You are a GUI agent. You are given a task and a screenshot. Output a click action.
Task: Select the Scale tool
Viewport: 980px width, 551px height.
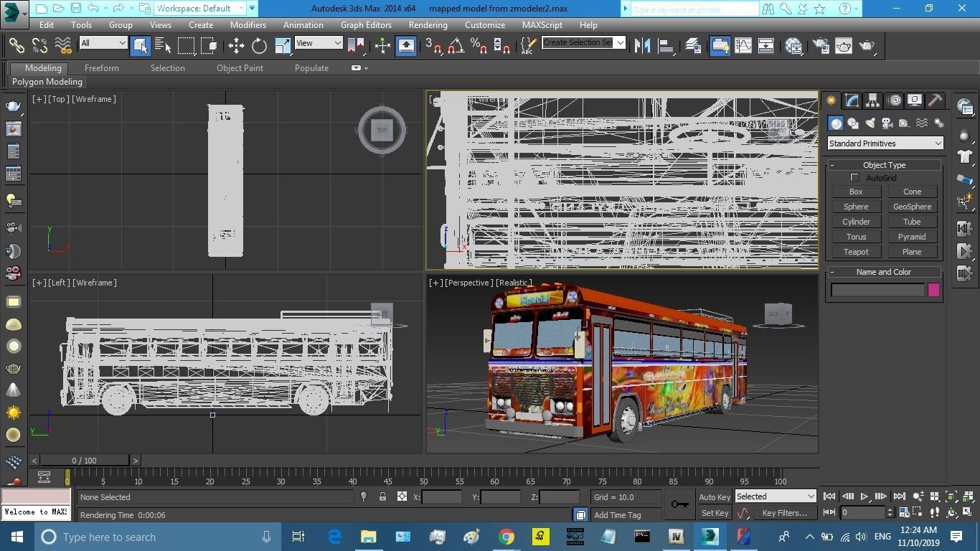pyautogui.click(x=283, y=46)
